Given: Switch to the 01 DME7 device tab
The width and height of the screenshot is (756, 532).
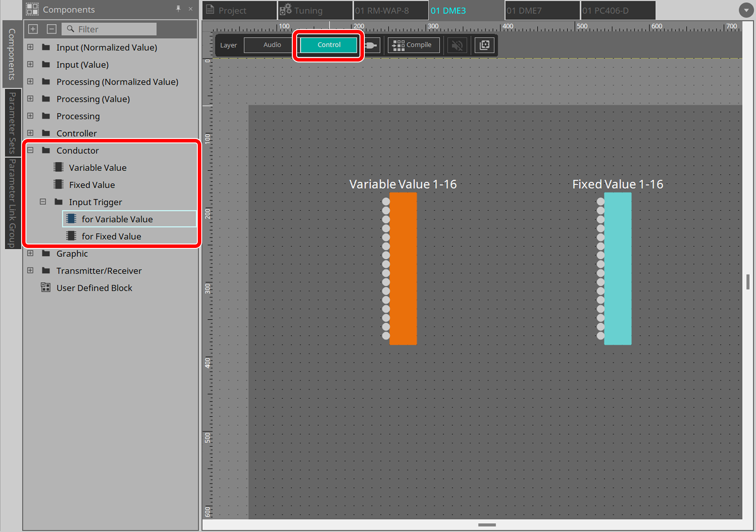Looking at the screenshot, I should click(542, 10).
